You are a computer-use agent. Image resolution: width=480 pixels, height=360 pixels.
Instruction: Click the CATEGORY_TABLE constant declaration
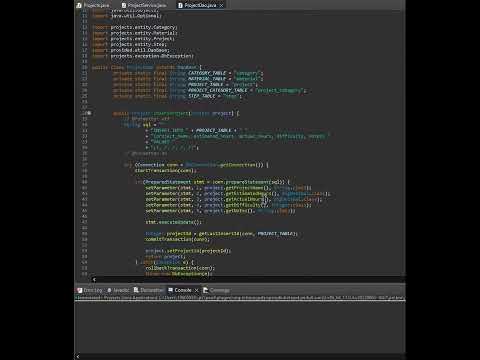click(x=188, y=73)
